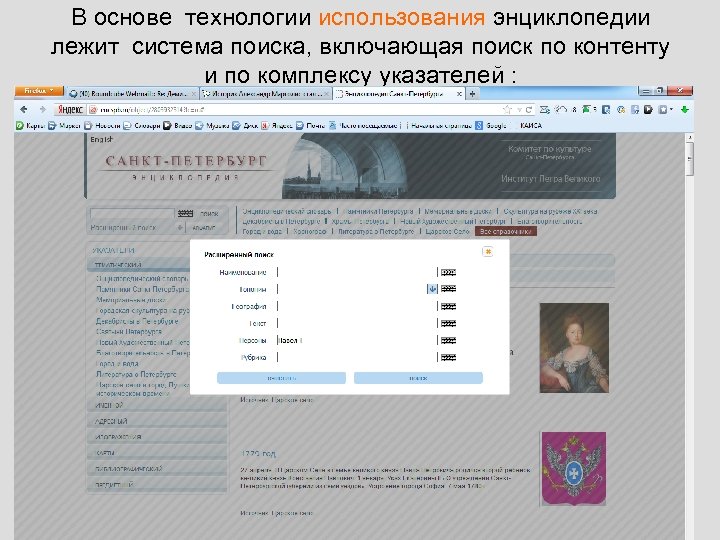
Task: Click the mail envelope toolbar icon
Action: click(x=545, y=110)
